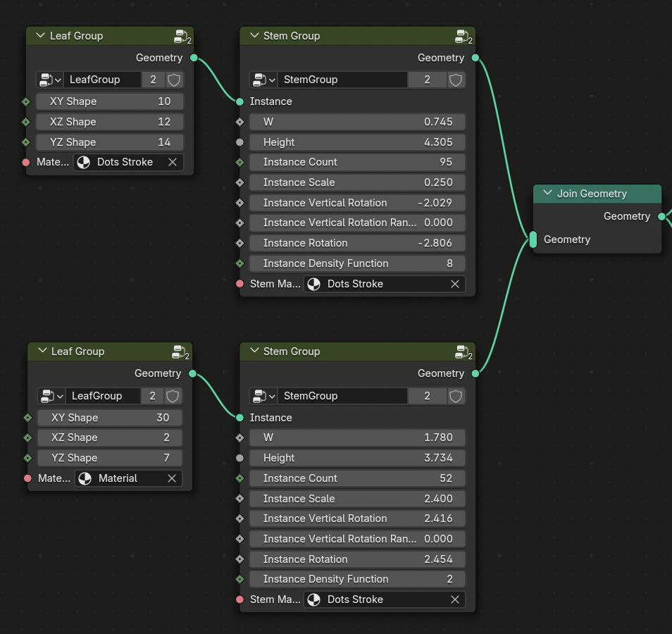The width and height of the screenshot is (672, 634).
Task: Enable the fake user shield for top LeafGroup
Action: (173, 80)
